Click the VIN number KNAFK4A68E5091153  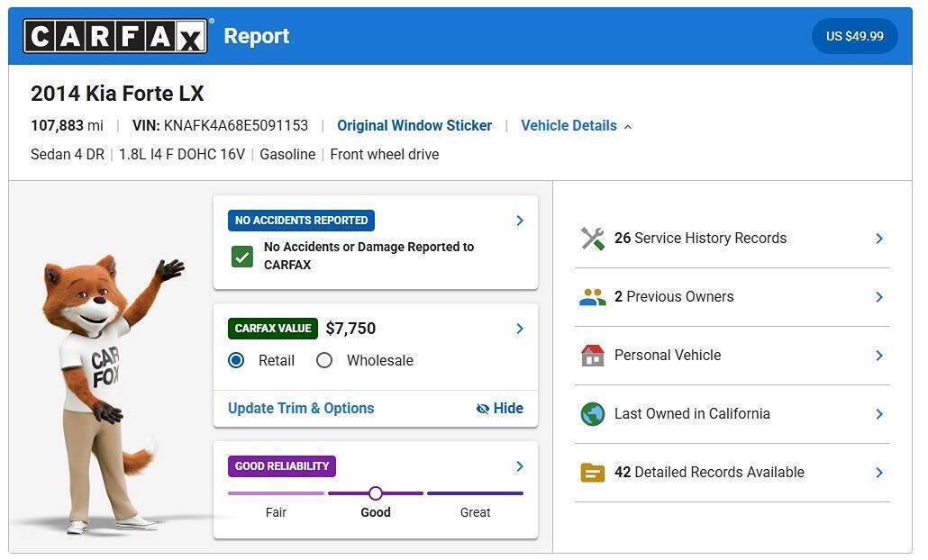pyautogui.click(x=235, y=126)
